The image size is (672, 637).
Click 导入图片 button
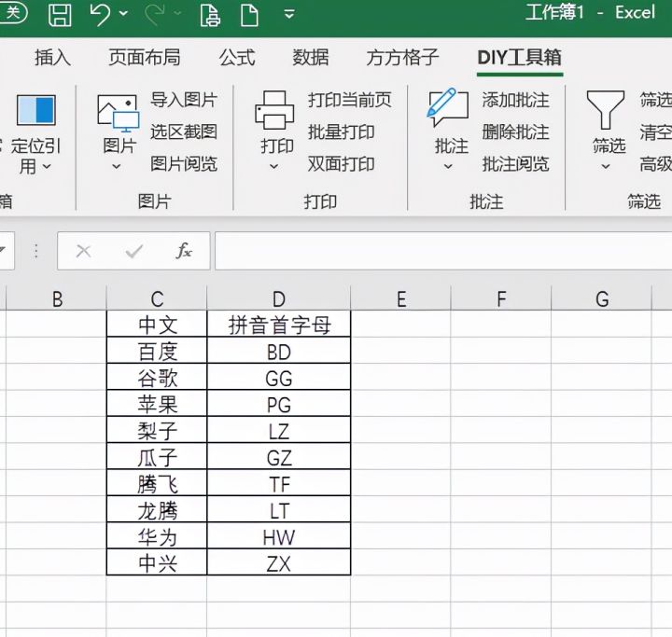(x=184, y=100)
